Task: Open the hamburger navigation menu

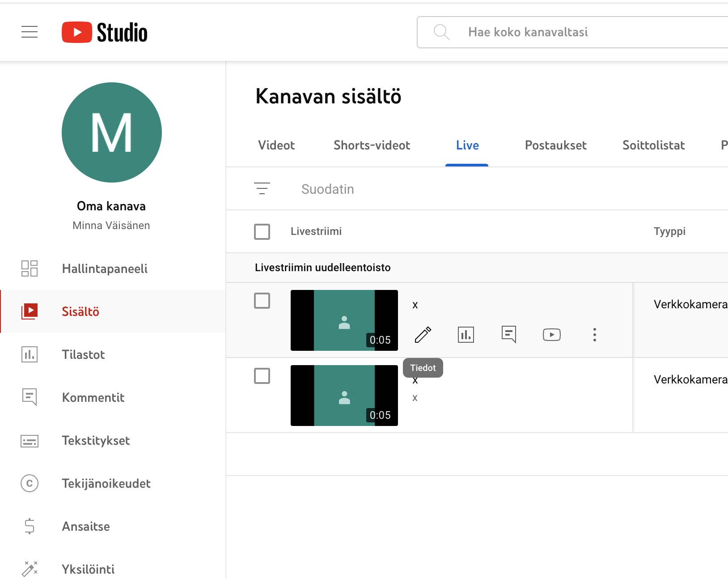Action: tap(30, 32)
